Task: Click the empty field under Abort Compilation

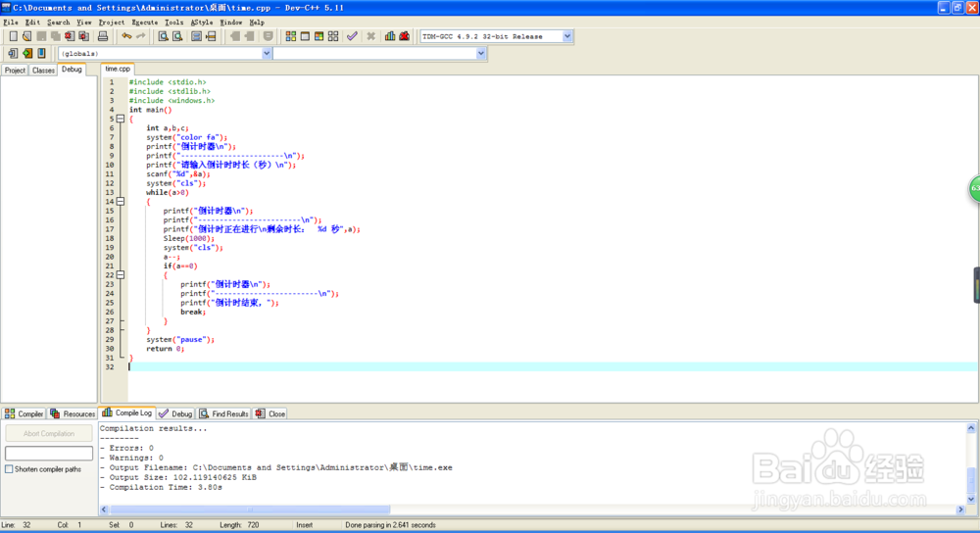Action: (49, 453)
